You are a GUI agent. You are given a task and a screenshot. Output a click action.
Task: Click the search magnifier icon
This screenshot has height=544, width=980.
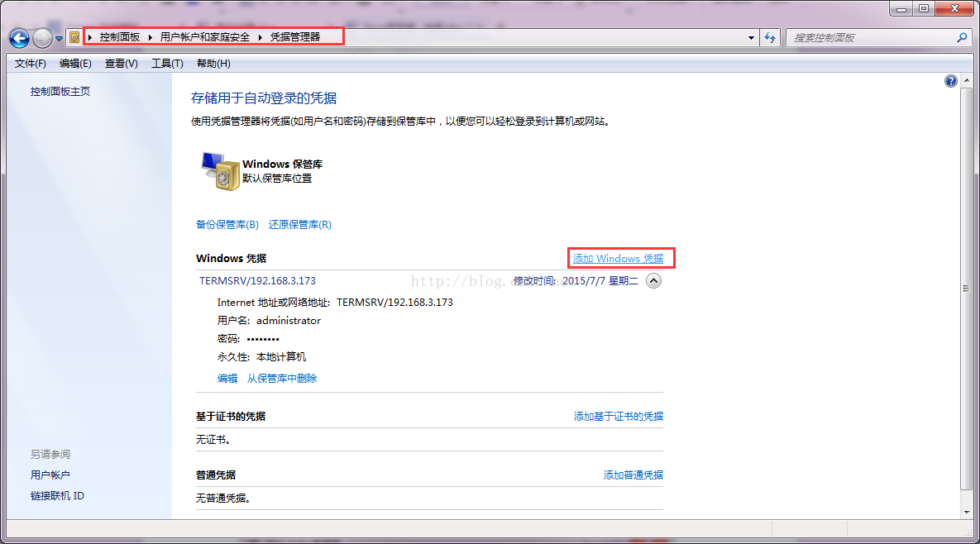point(962,37)
